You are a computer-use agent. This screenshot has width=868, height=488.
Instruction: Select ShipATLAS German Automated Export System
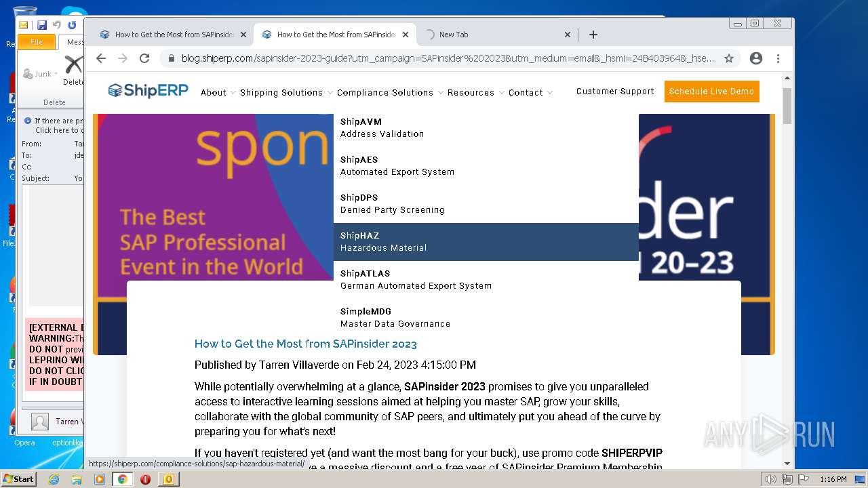[486, 280]
